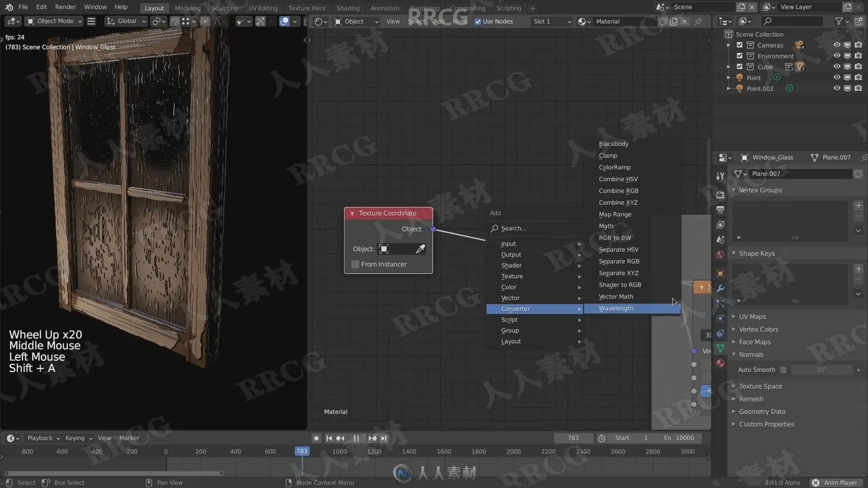Click the auto-keying record button
This screenshot has height=488, width=868.
pyautogui.click(x=316, y=438)
